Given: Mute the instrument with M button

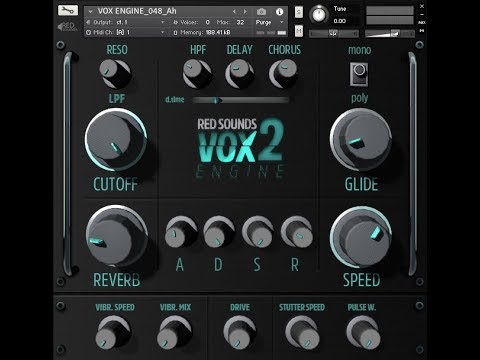Looking at the screenshot, I should (x=299, y=31).
